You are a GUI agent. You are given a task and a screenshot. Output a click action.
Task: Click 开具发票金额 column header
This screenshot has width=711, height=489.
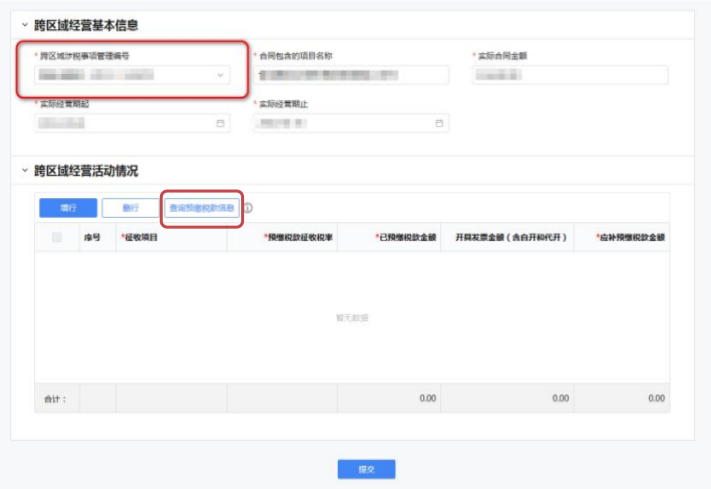[511, 237]
